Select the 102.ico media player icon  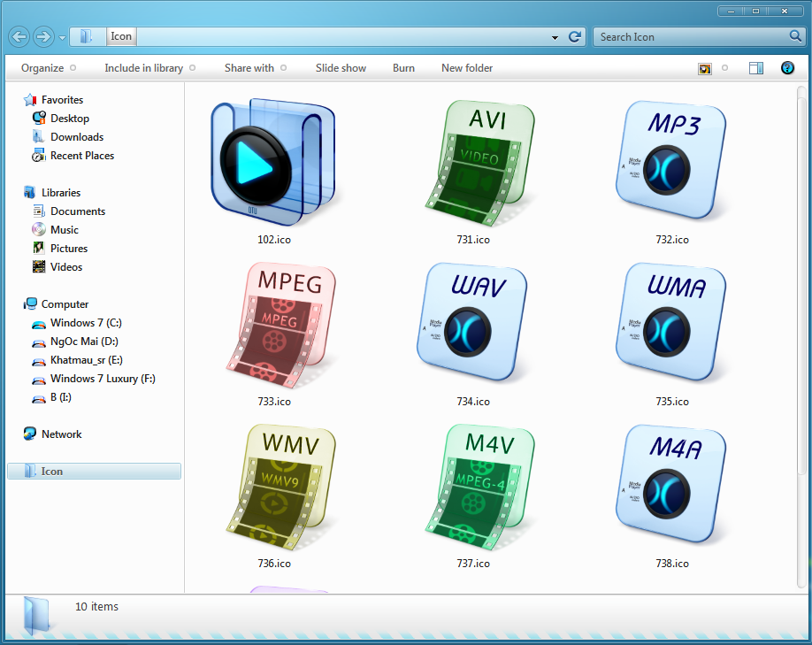(x=273, y=162)
